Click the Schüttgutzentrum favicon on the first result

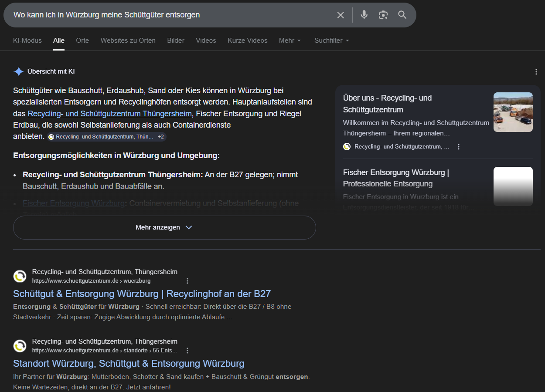(20, 276)
